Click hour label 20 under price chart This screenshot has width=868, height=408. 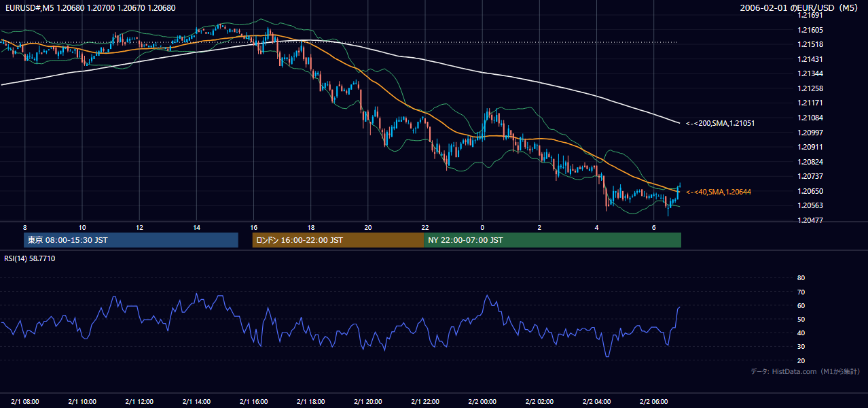pyautogui.click(x=367, y=226)
